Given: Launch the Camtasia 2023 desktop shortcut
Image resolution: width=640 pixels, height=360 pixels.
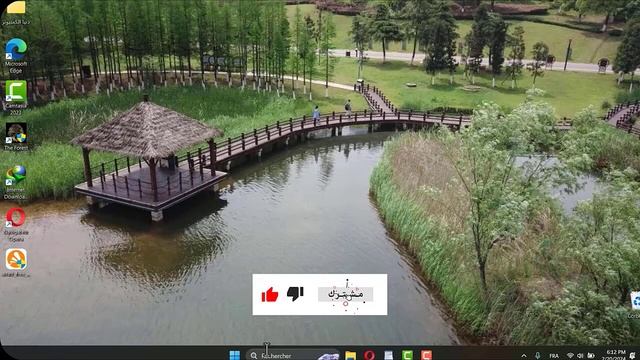Looking at the screenshot, I should coord(16,98).
